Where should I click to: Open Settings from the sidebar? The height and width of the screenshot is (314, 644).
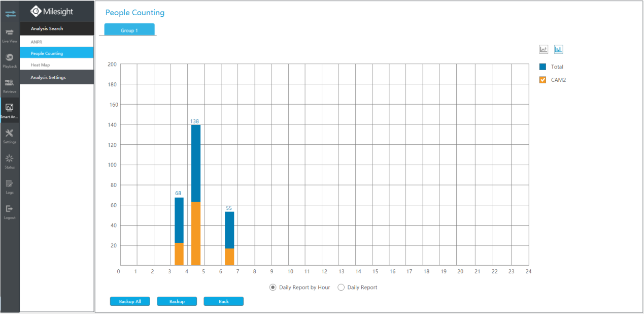pos(10,136)
